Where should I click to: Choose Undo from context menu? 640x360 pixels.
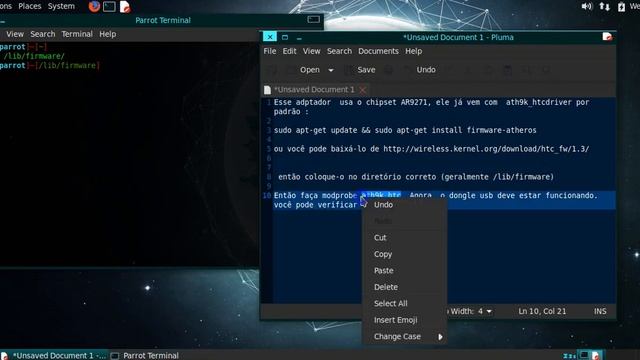pyautogui.click(x=404, y=204)
